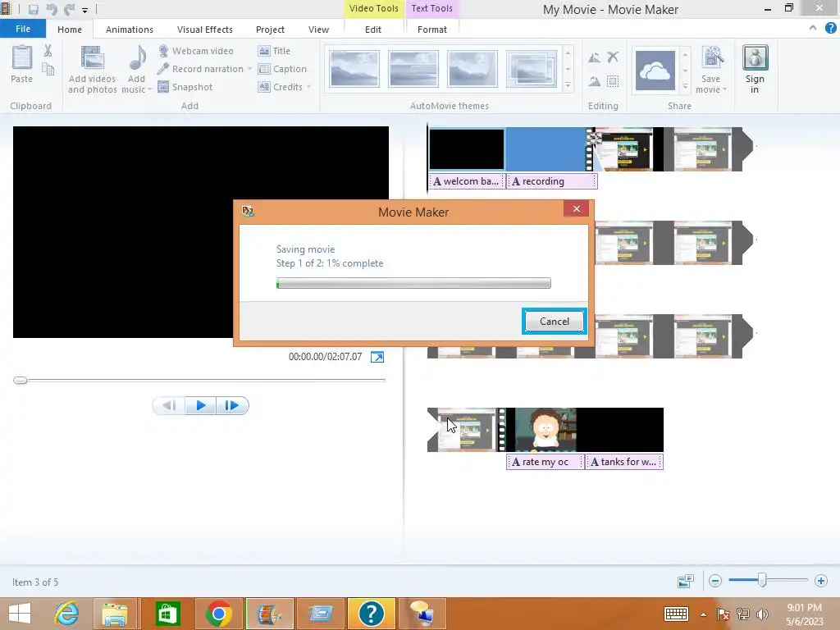Click Select all icon in Editing

[613, 81]
